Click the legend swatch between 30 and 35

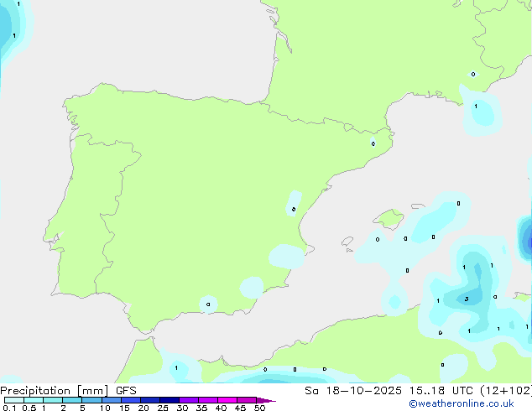pyautogui.click(x=189, y=400)
